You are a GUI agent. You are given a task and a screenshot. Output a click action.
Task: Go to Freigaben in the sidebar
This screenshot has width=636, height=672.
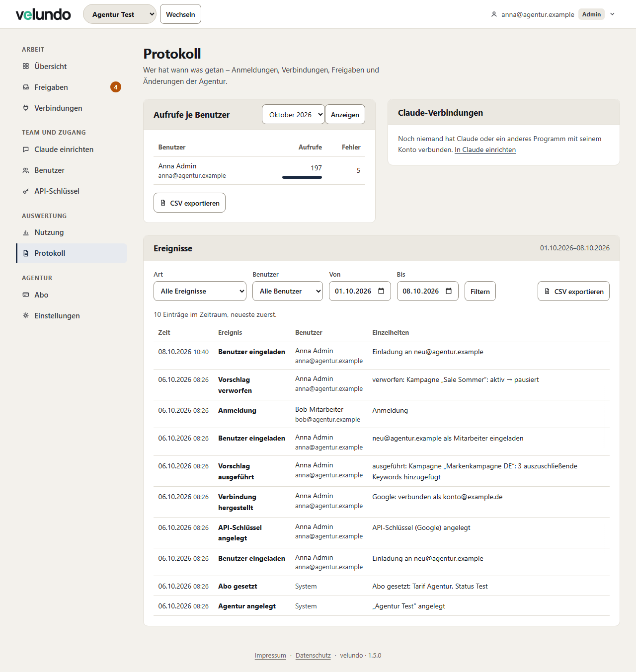pyautogui.click(x=72, y=87)
